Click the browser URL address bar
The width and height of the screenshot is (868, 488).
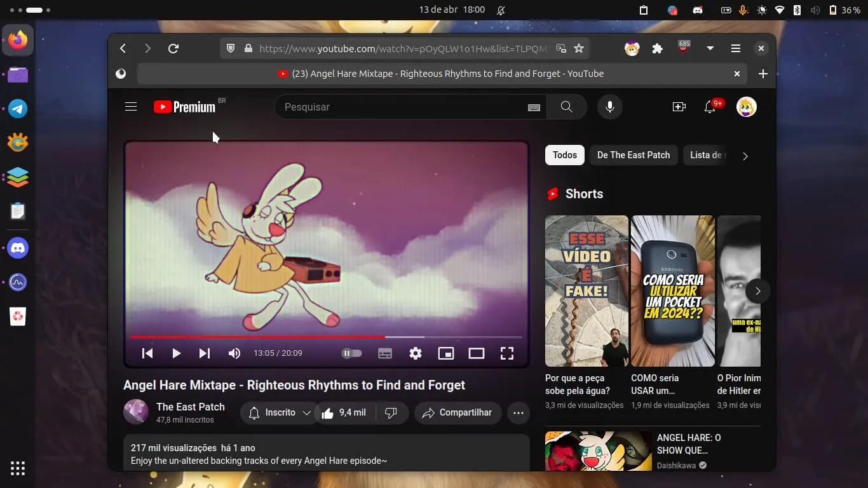tap(403, 48)
